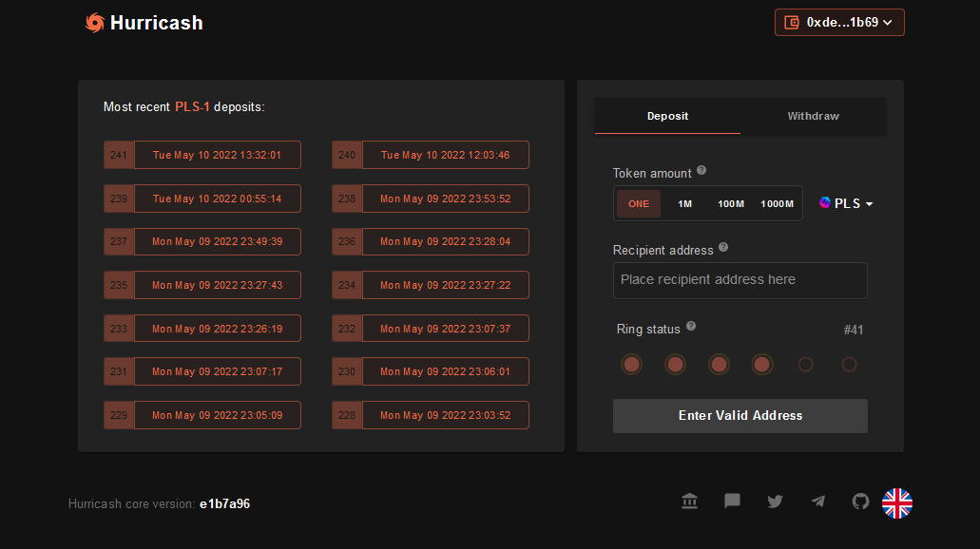
Task: Click inside the recipient address field
Action: pyautogui.click(x=740, y=280)
